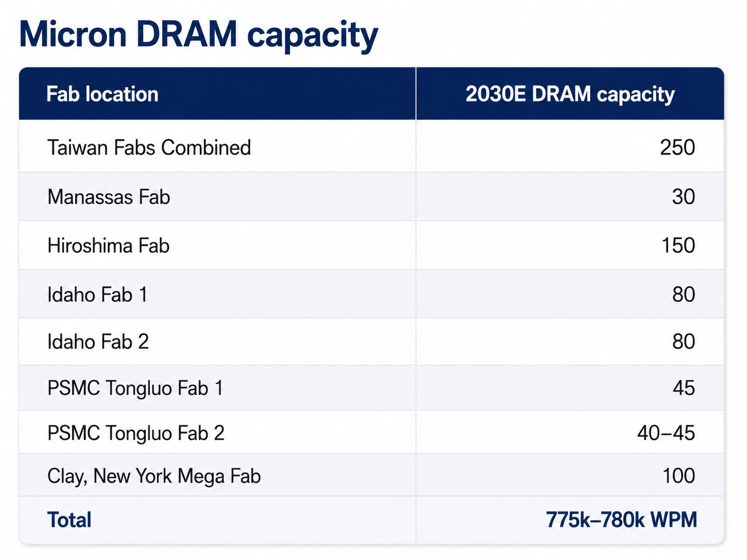The height and width of the screenshot is (560, 747).
Task: Select the Manassas Fab cell
Action: tap(109, 197)
